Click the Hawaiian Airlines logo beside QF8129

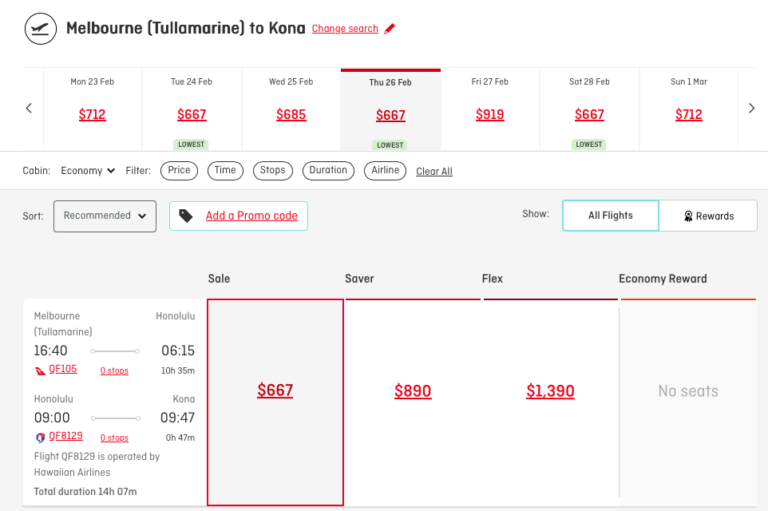click(40, 437)
